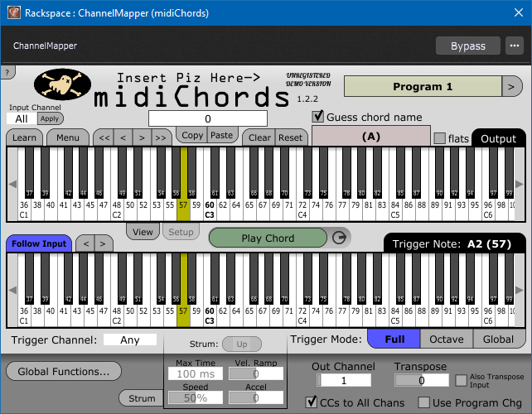Click the > button beside Follow Input
Viewport: 532px width, 414px height.
click(x=103, y=243)
